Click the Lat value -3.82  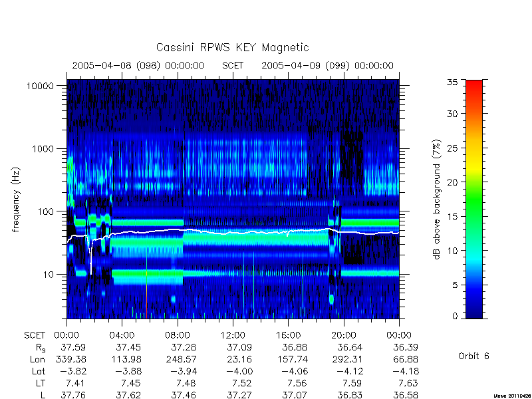point(73,371)
